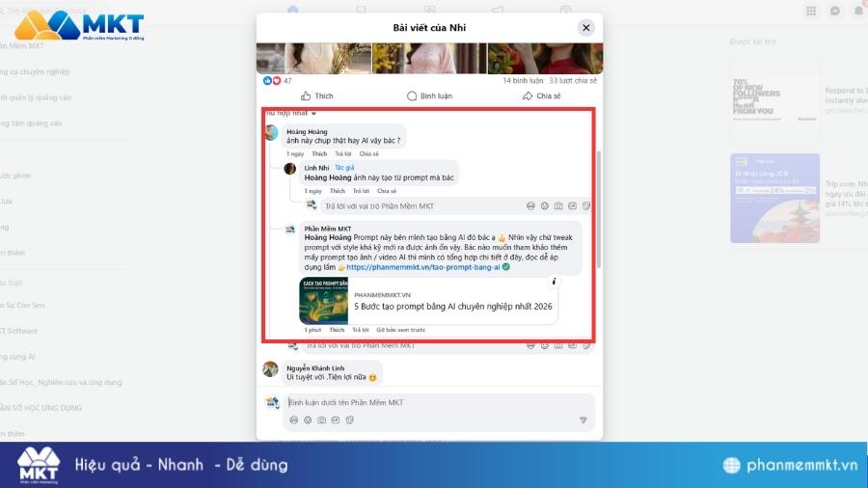Screen dimensions: 868x488
Task: Switch identity via avatar beside Linh Nhi reply box
Action: click(312, 205)
